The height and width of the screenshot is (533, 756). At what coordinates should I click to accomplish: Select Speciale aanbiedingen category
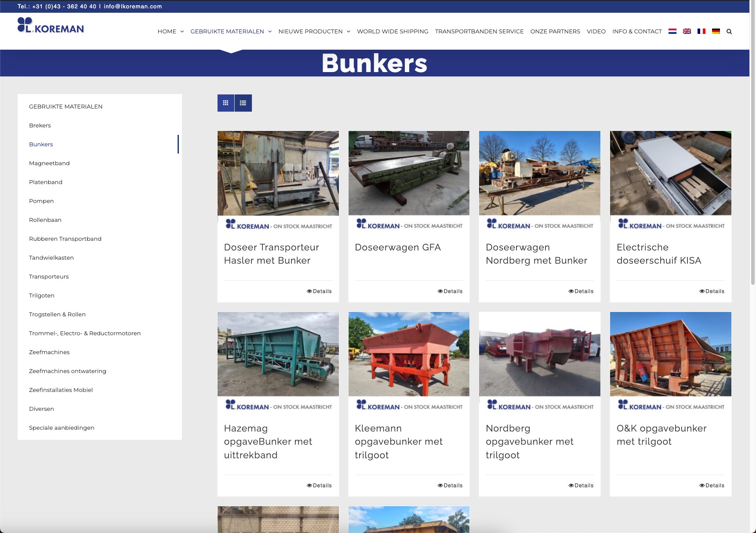62,428
